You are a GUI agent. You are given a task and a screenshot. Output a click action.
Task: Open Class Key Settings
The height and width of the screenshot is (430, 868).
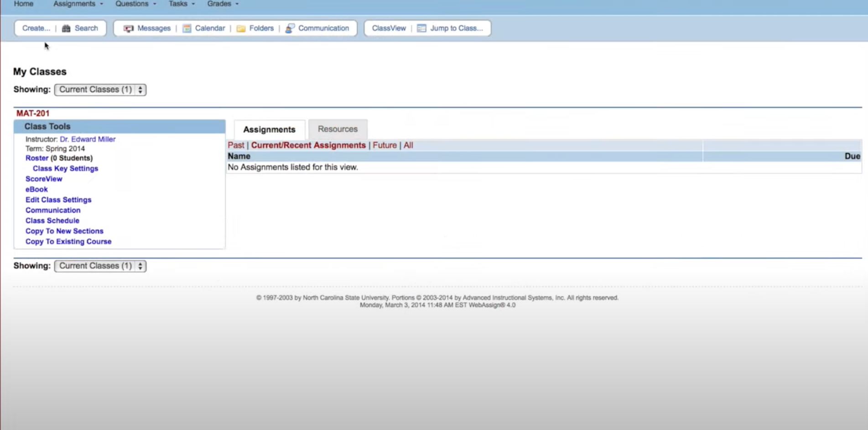point(65,168)
